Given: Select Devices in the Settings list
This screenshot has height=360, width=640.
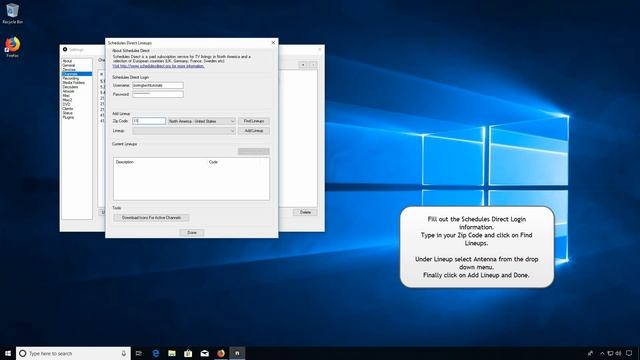Looking at the screenshot, I should point(69,70).
